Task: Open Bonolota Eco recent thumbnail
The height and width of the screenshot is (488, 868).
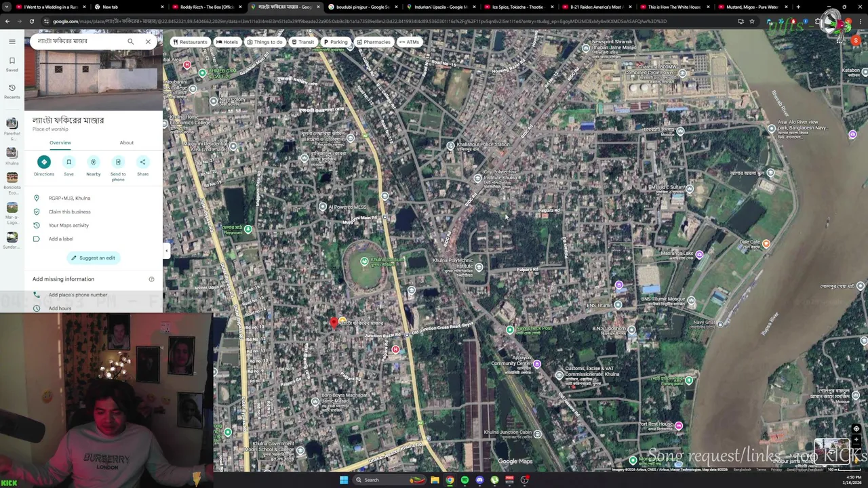Action: coord(12,184)
